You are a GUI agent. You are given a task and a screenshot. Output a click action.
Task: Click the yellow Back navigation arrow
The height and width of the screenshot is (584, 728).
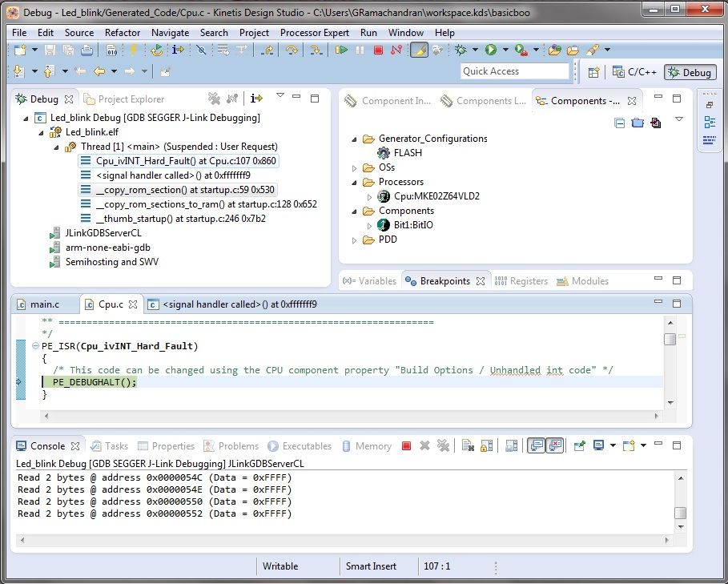99,71
